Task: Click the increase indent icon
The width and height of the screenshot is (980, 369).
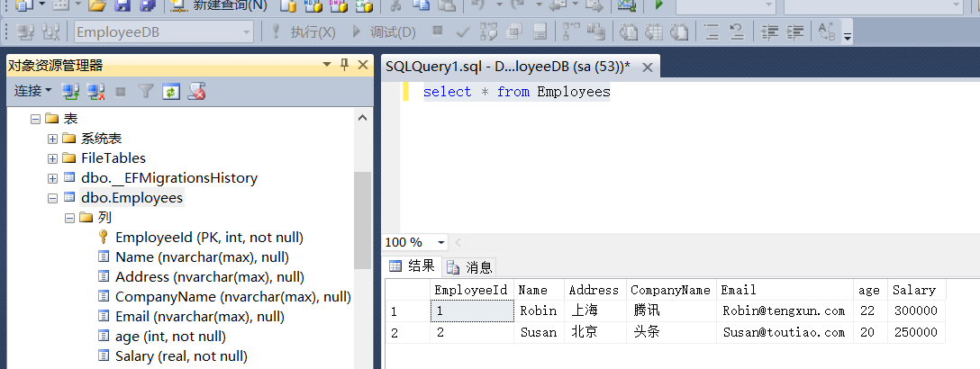Action: [x=794, y=31]
